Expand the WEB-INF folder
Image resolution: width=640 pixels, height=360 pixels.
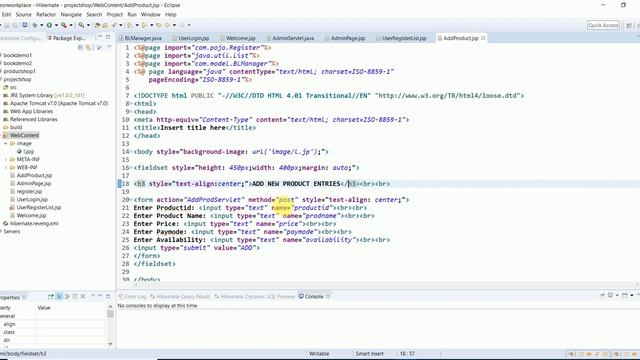6,167
